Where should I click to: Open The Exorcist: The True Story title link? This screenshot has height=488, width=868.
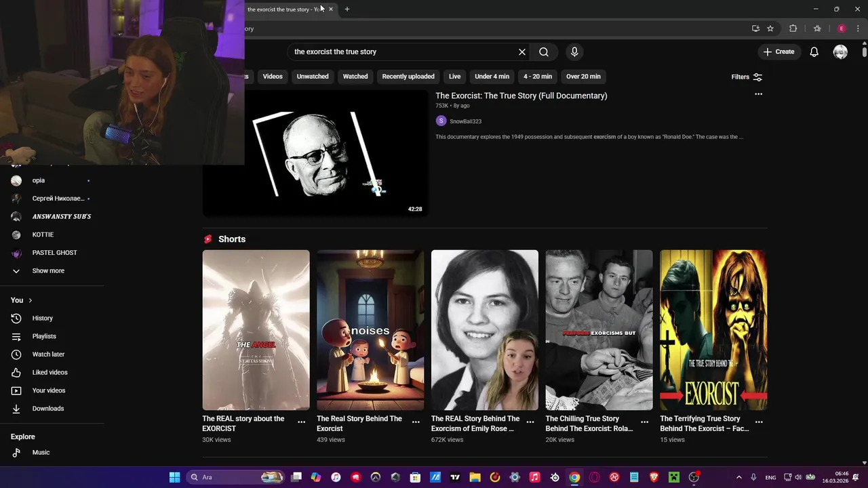click(521, 96)
